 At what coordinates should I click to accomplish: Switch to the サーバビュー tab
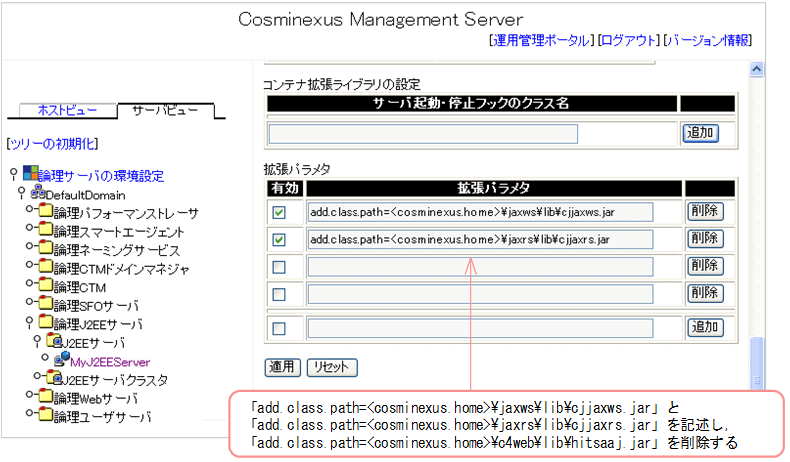165,110
